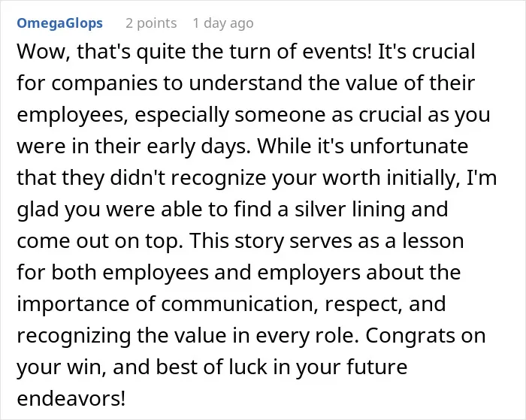
Task: Click the word 'unfortunate' in the comment
Action: point(409,147)
